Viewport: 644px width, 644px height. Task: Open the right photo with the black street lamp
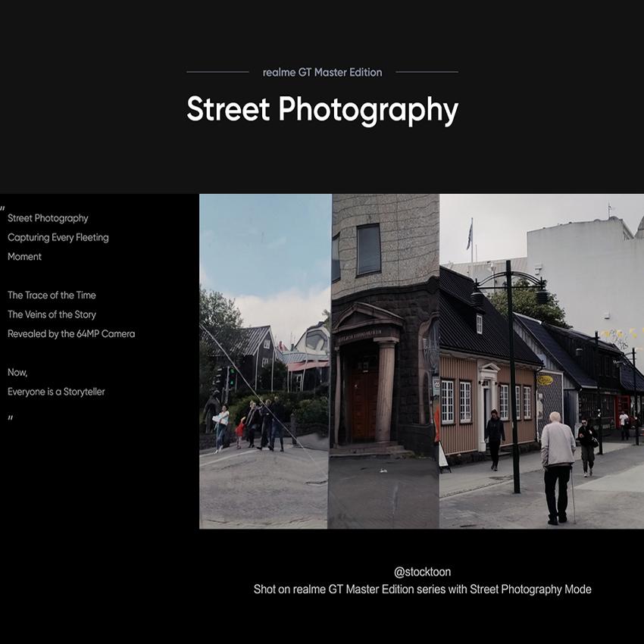(541, 361)
